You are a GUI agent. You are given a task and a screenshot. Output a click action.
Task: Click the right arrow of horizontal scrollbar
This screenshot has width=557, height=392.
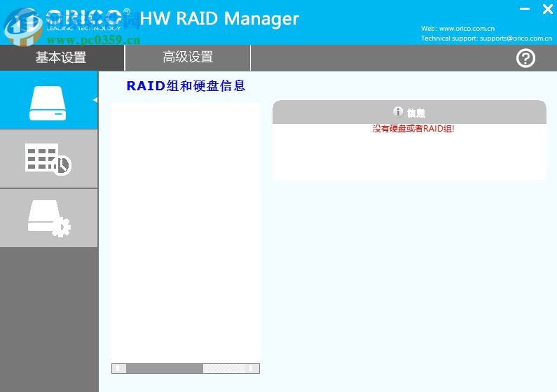point(252,369)
